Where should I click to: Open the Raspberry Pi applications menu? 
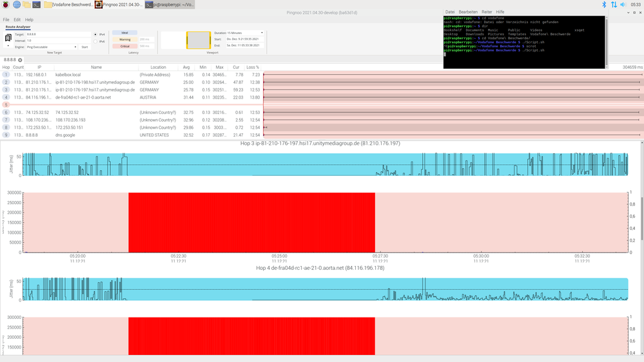pos(5,5)
